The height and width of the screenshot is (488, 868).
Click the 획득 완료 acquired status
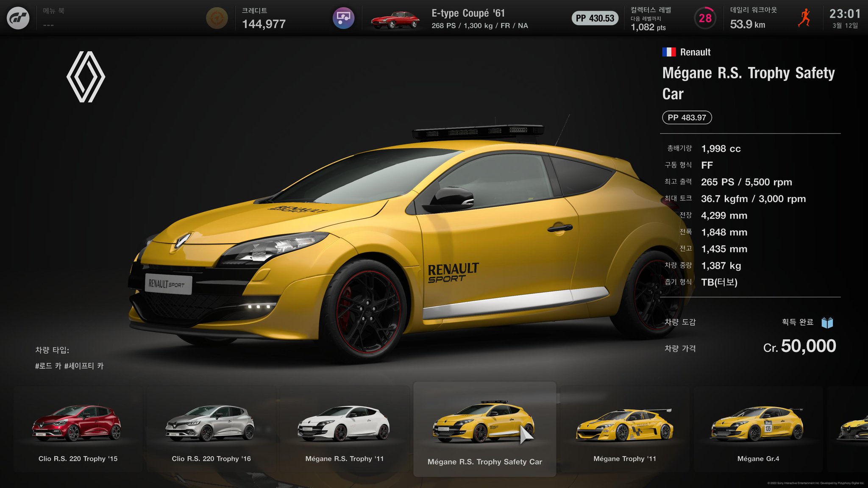[798, 322]
